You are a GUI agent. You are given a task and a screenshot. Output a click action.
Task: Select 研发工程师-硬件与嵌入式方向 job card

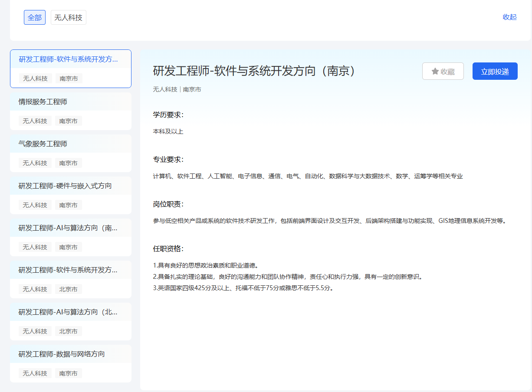(65, 186)
